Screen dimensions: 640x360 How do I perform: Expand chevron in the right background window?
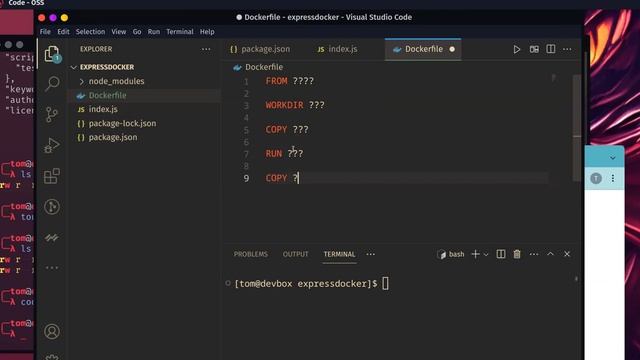[613, 158]
